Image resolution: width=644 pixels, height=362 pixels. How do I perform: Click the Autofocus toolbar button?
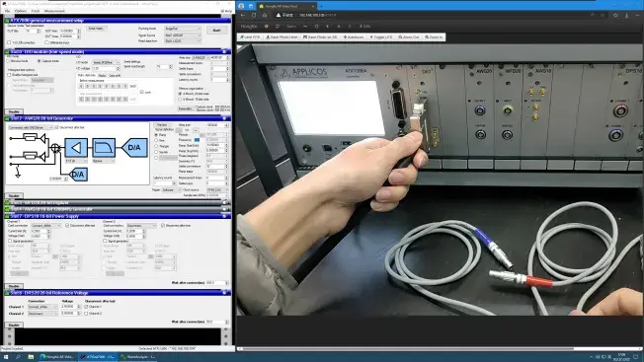354,36
